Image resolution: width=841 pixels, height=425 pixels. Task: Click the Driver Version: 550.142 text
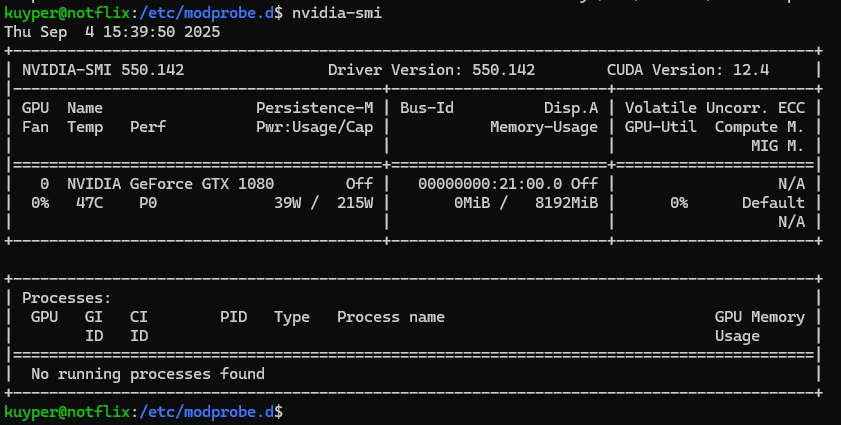[431, 70]
